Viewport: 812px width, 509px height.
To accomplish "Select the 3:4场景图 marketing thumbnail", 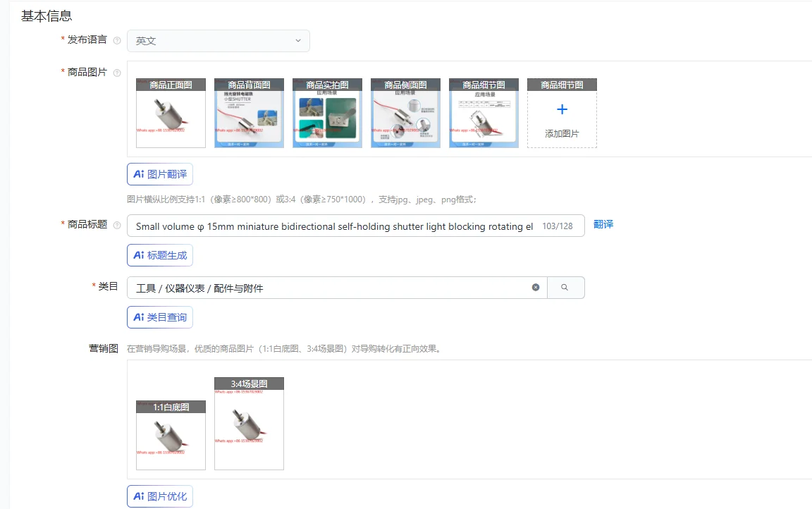I will (249, 424).
